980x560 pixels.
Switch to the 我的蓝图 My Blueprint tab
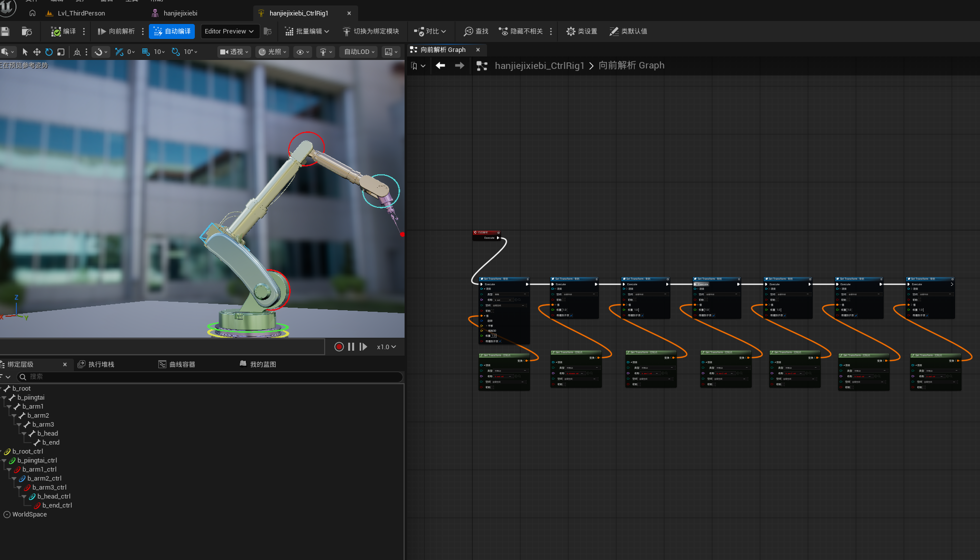[258, 365]
